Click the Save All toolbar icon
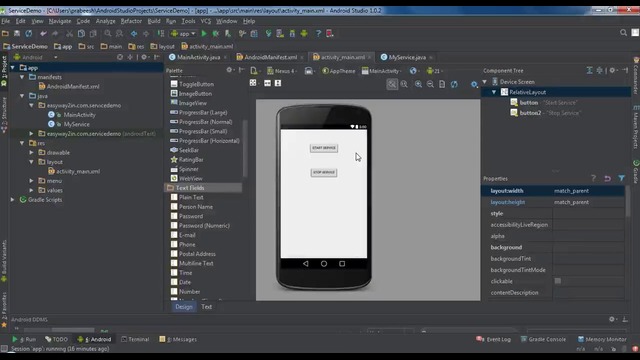Screen dimensions: 640x360 pos(17,33)
